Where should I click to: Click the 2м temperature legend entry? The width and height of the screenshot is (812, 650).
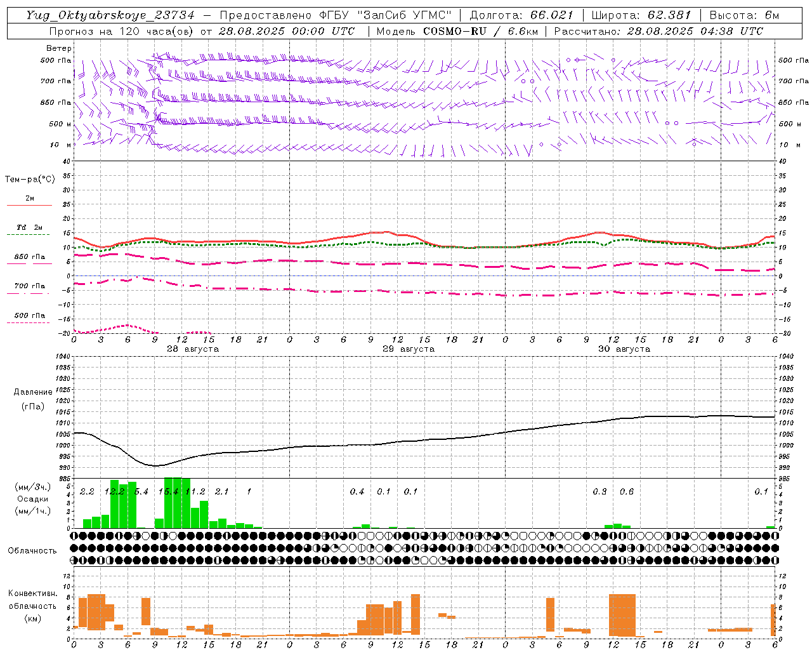tap(30, 198)
